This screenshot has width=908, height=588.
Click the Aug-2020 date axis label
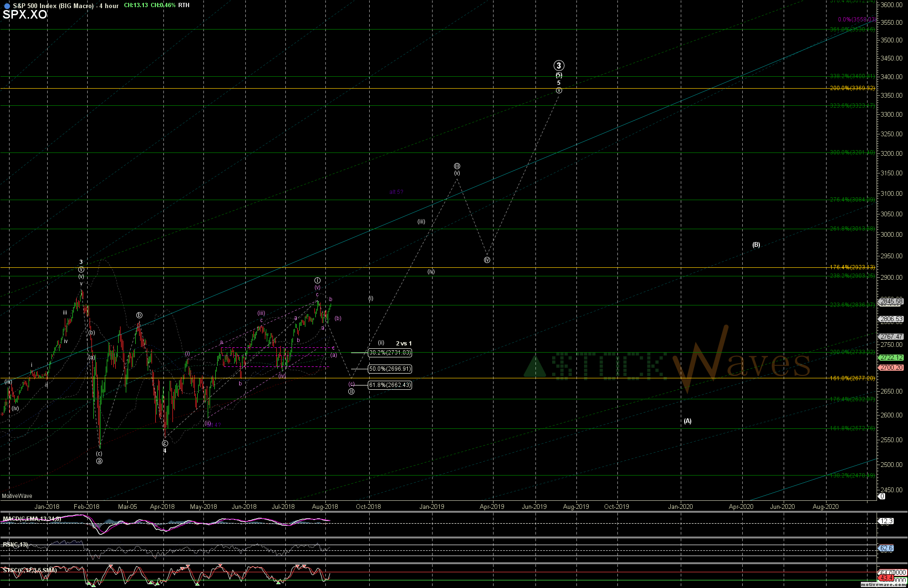825,507
